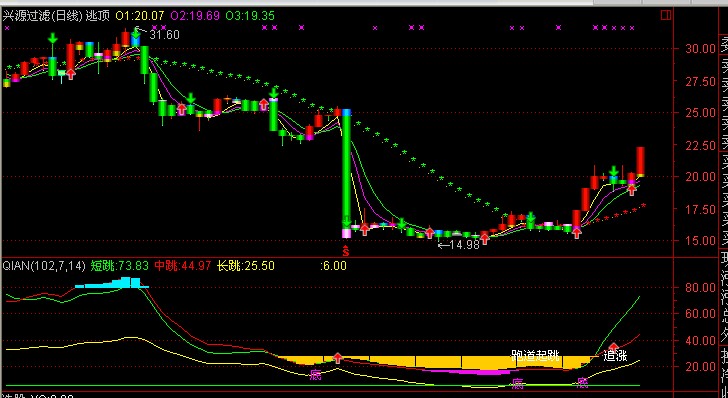Select the 中跳:44.97 red legend entry
The height and width of the screenshot is (398, 728).
tap(183, 266)
